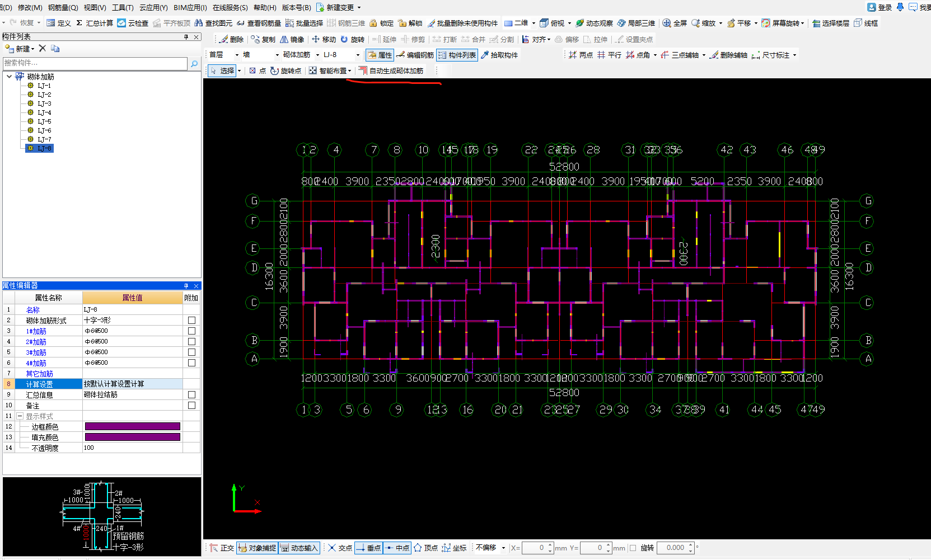
Task: Toggle 3#加筋 附加 checkbox
Action: pyautogui.click(x=191, y=352)
